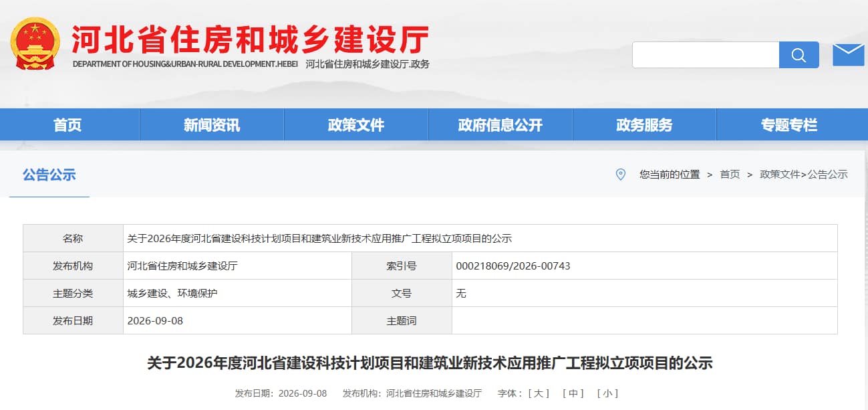Click the bold article headline
Viewport: 868px width, 410px height.
click(430, 363)
